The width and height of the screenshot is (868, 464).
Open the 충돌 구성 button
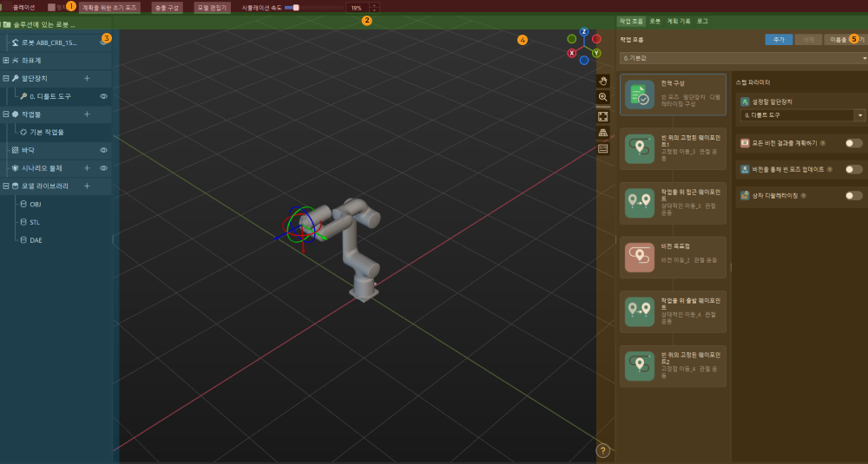[167, 8]
